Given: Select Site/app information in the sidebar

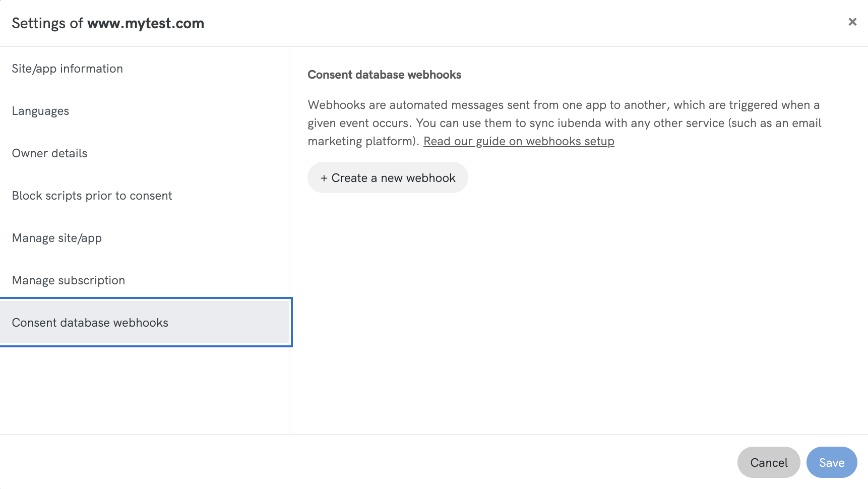Looking at the screenshot, I should pos(68,69).
